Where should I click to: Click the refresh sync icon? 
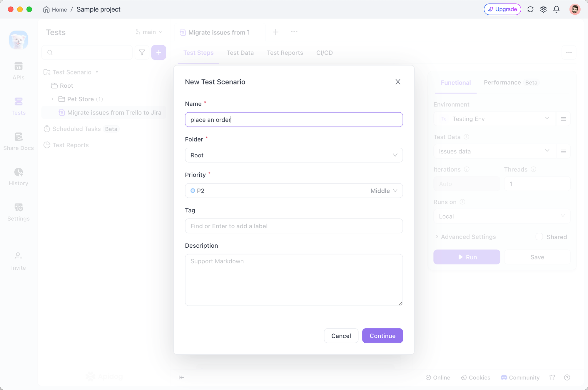[x=530, y=9]
